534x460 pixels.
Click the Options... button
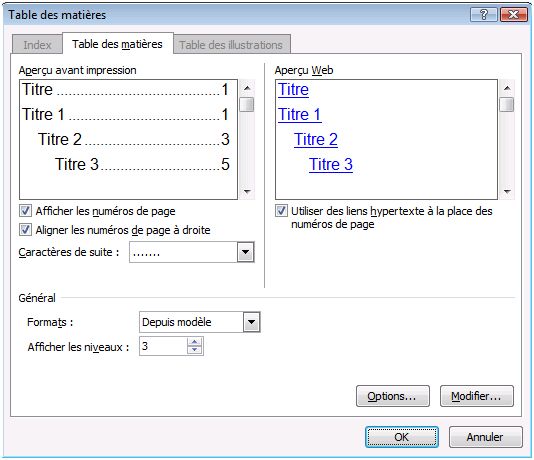(x=393, y=396)
